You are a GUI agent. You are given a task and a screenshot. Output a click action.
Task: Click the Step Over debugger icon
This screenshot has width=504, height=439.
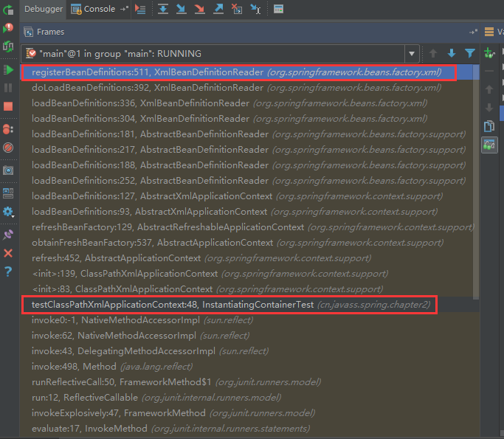pyautogui.click(x=163, y=9)
